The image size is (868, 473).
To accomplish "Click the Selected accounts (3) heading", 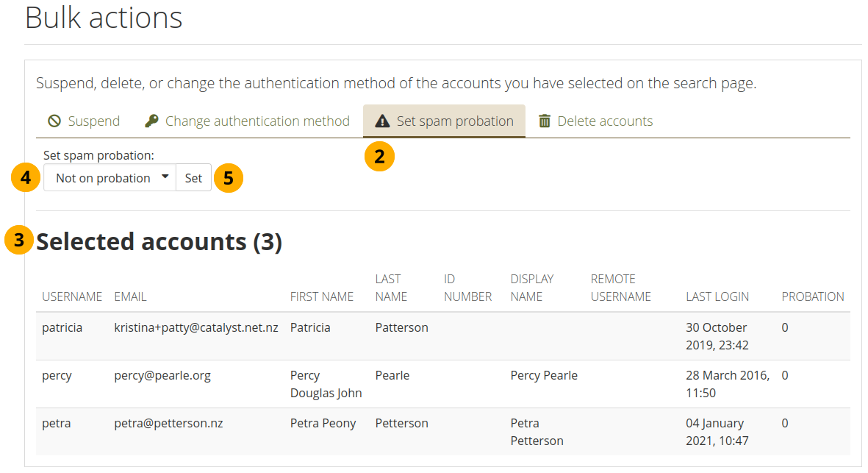I will (x=159, y=241).
